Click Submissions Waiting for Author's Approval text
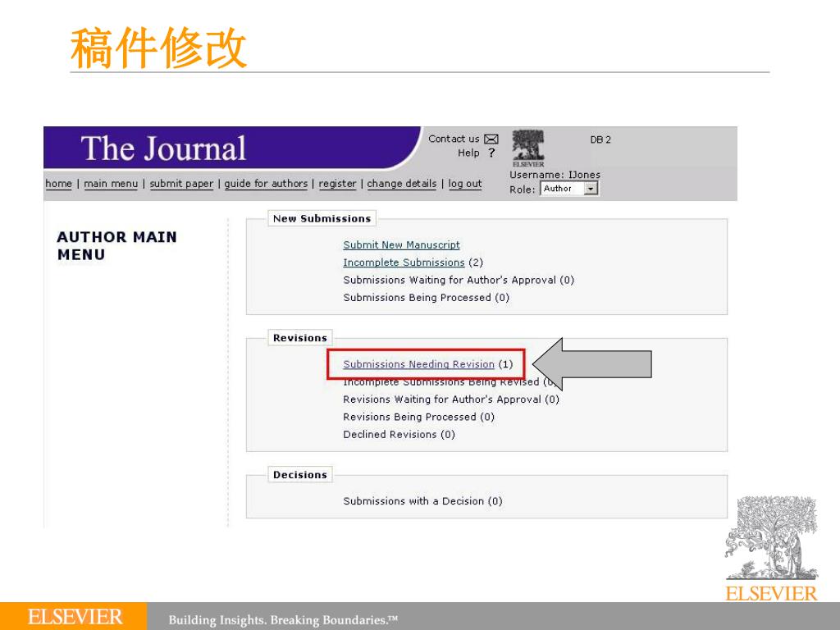 459,281
